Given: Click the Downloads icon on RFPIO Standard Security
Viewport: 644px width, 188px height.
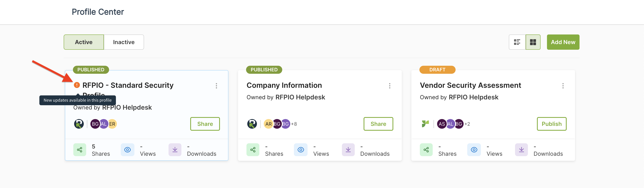Looking at the screenshot, I should coord(175,150).
